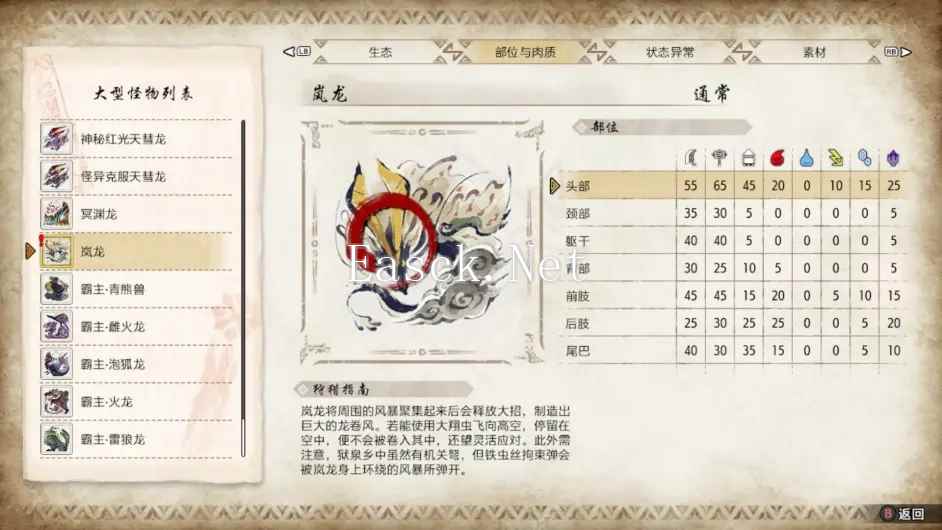Switch to the 生态 tab
942x530 pixels.
[x=380, y=52]
